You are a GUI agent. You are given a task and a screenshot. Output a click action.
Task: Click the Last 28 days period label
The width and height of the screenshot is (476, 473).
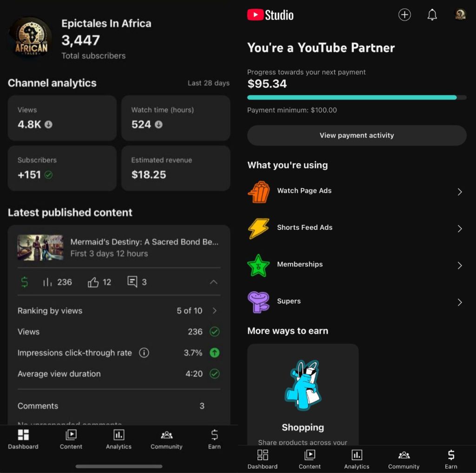[209, 83]
